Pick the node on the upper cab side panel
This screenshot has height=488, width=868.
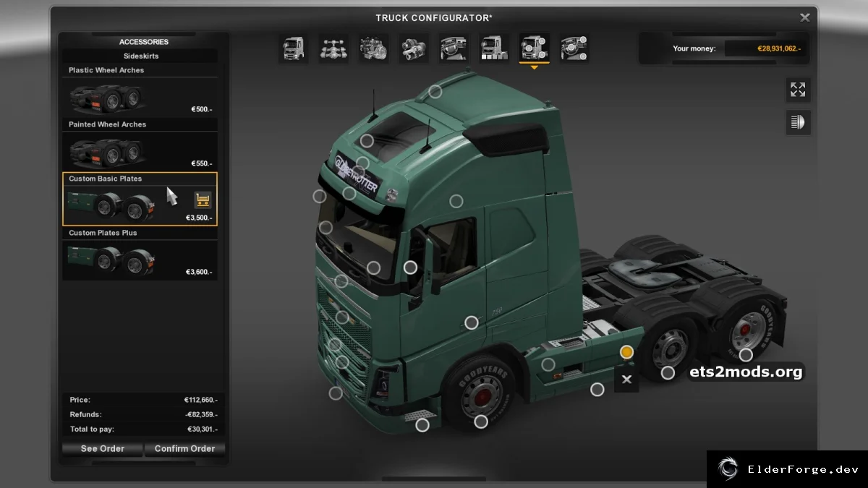click(x=456, y=202)
